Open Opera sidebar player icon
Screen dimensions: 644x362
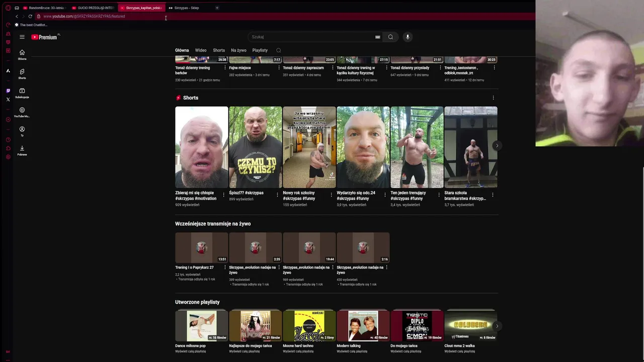click(8, 120)
